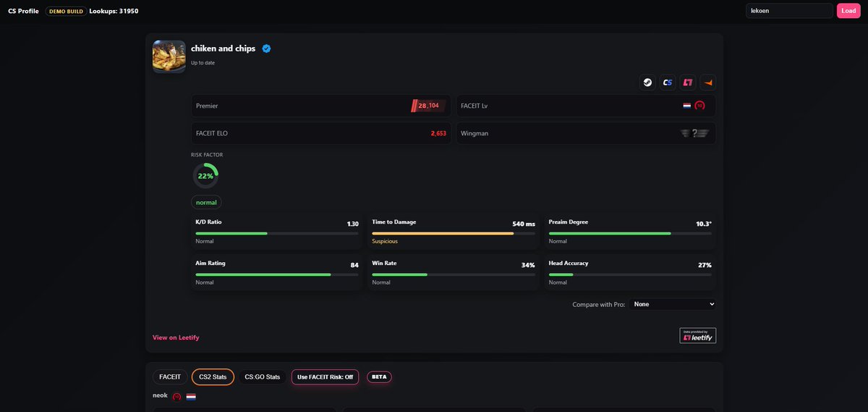Click the FACEIT level badge next to neok

pos(176,397)
